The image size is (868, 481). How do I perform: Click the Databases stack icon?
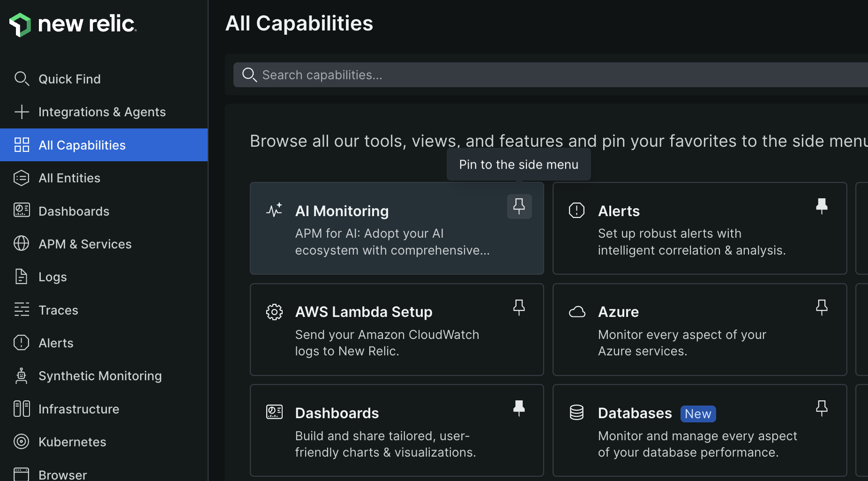pos(577,413)
